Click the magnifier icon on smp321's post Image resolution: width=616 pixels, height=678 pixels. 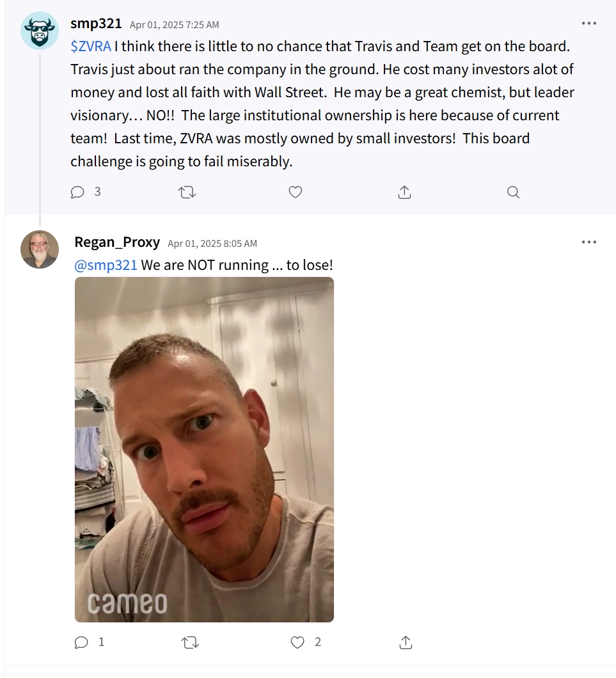[x=513, y=192]
